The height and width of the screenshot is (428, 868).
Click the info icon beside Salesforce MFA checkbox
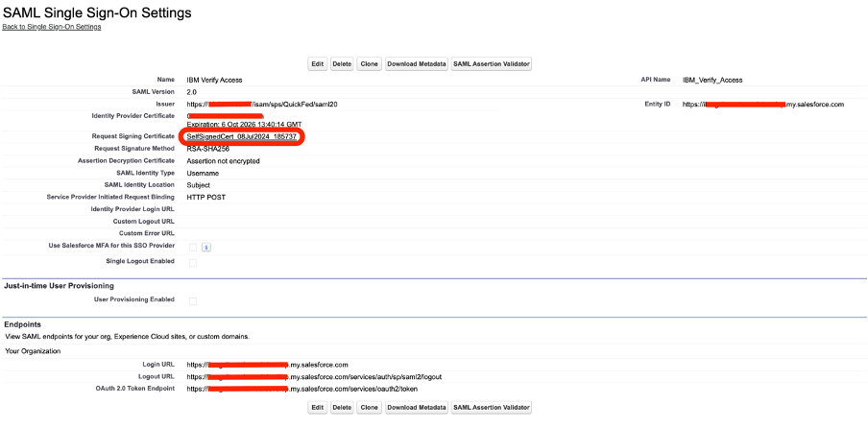point(205,248)
